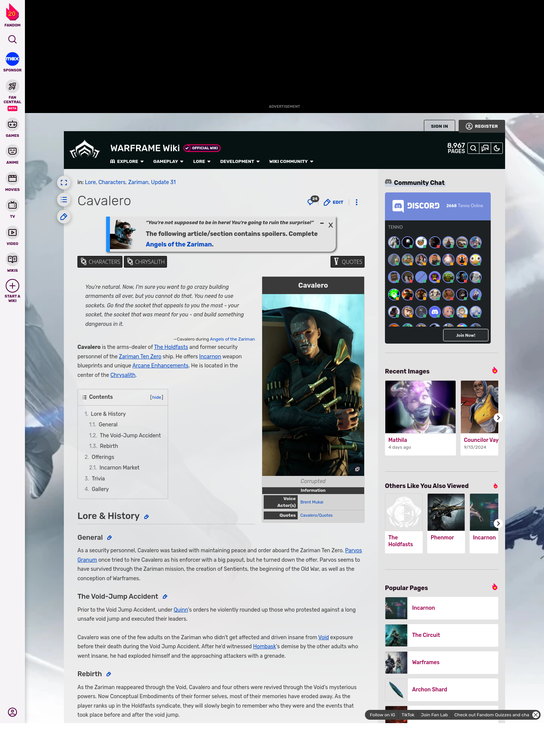544x756 pixels.
Task: Open the Parvos Granum link
Action: tap(219, 555)
